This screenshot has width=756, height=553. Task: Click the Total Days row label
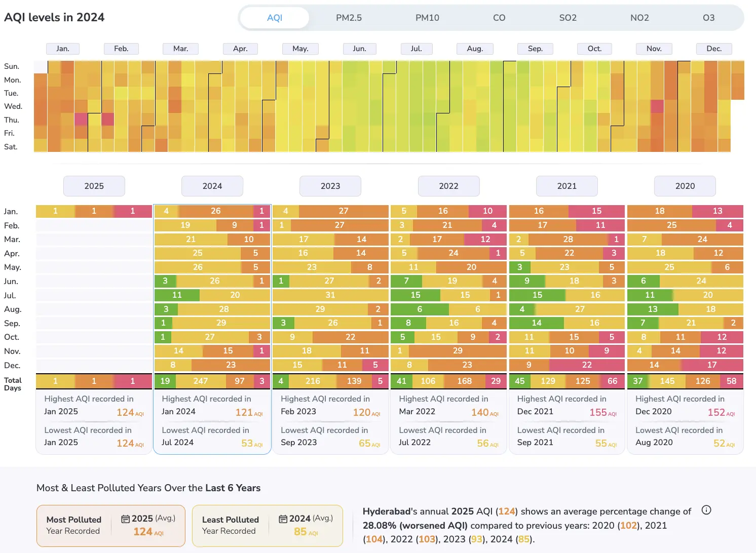click(x=13, y=384)
